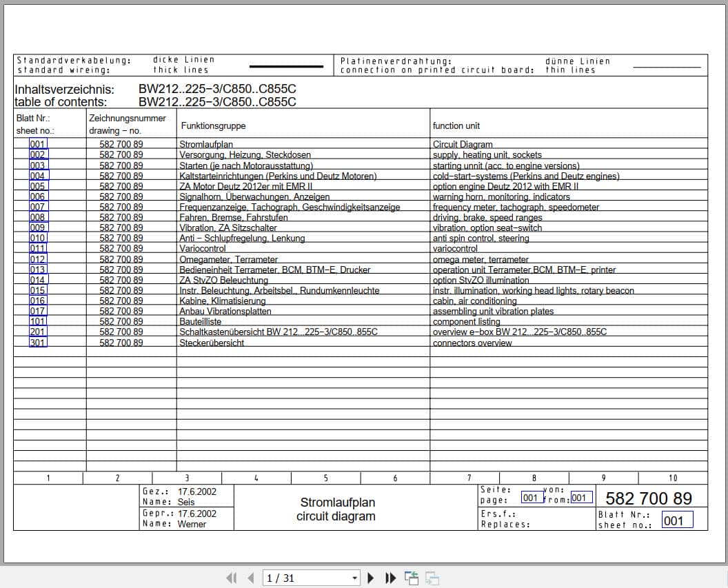The height and width of the screenshot is (588, 728).
Task: Select 'Bauteilliste' in the Funktionsgruppe column
Action: [200, 322]
